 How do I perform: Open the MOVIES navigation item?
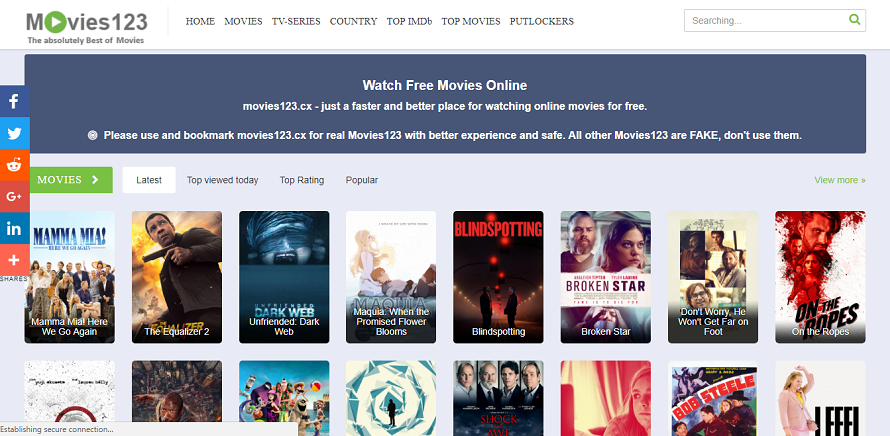(243, 22)
